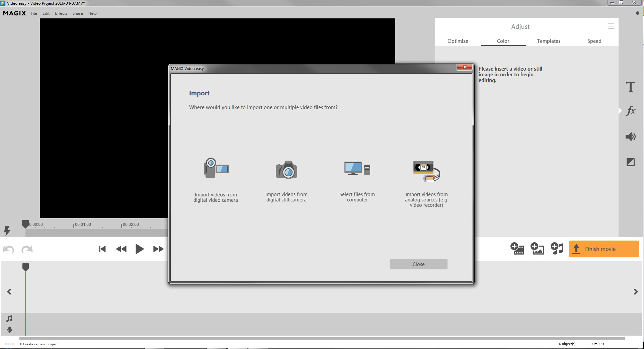Select the microphone narration track icon

pyautogui.click(x=10, y=330)
